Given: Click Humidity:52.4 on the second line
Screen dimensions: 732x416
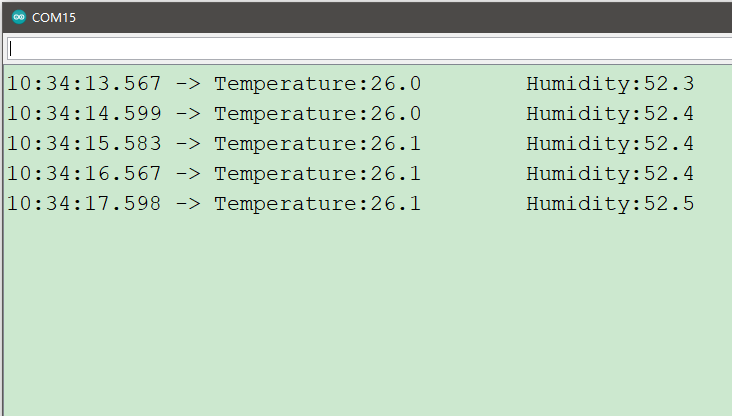Looking at the screenshot, I should coord(610,114).
